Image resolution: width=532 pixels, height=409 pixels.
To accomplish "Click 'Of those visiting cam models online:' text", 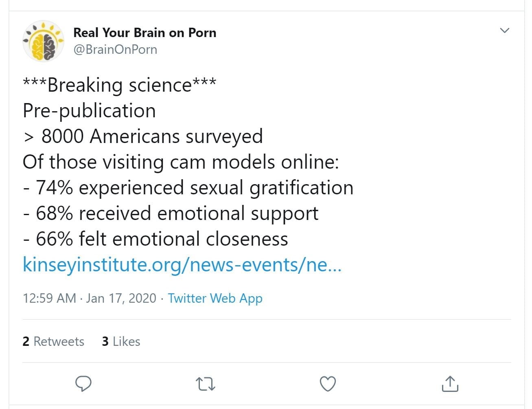I will click(181, 162).
